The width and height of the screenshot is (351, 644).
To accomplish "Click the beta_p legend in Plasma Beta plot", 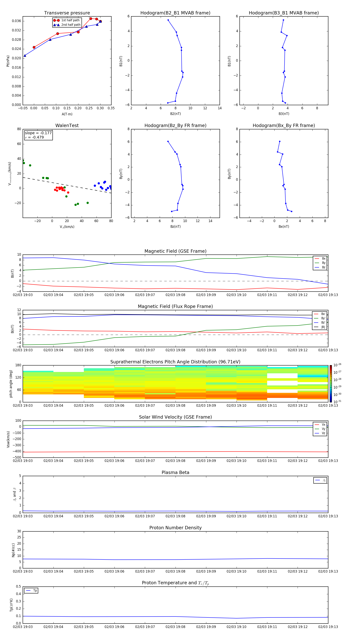I will tap(320, 480).
